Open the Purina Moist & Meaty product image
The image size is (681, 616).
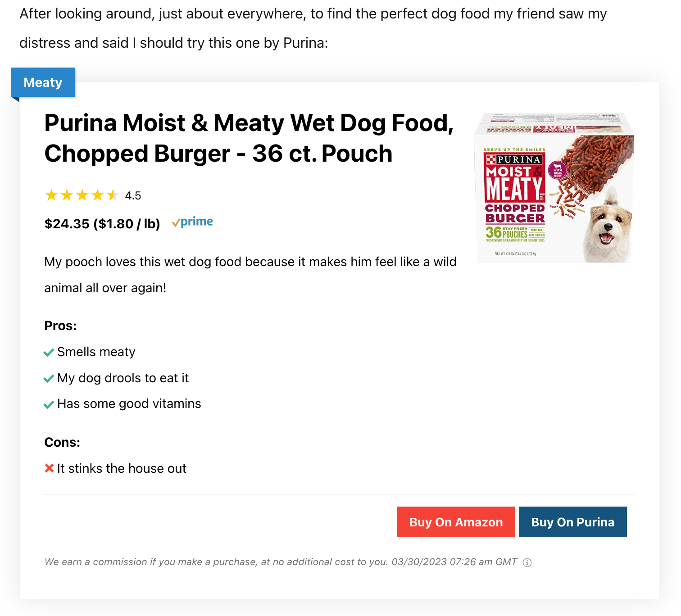[x=555, y=187]
